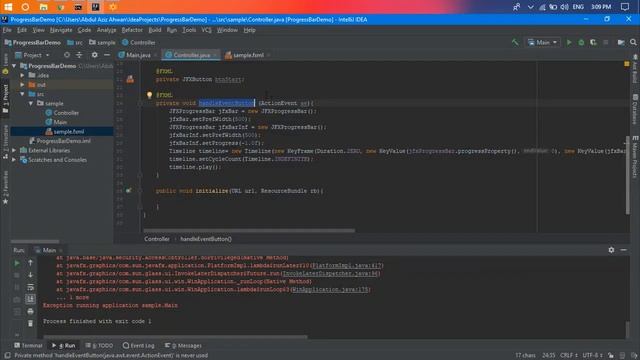
Task: Click the yellow inspection indicator at editor top right
Action: (627, 64)
